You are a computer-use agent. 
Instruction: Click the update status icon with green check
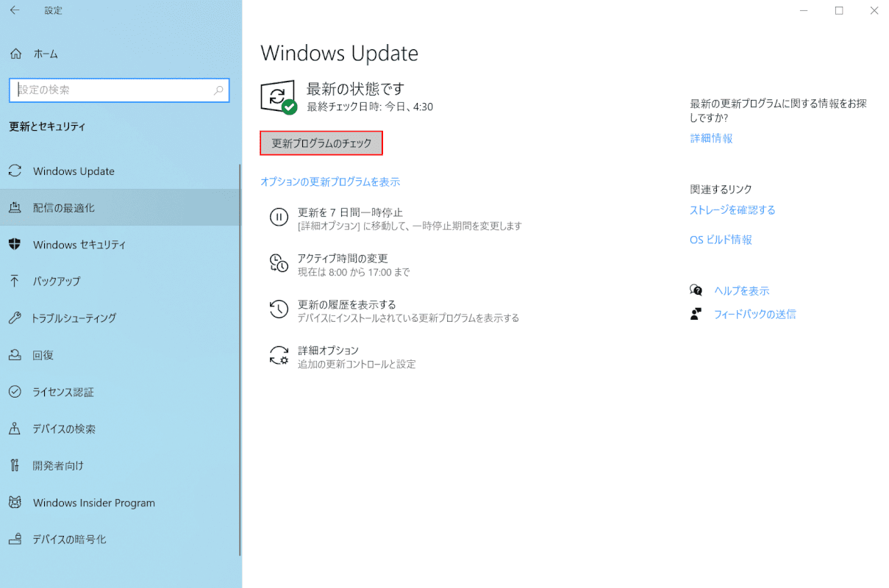[x=279, y=98]
